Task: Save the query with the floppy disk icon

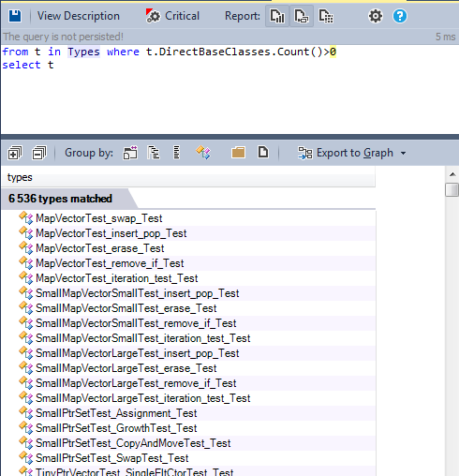Action: coord(15,16)
